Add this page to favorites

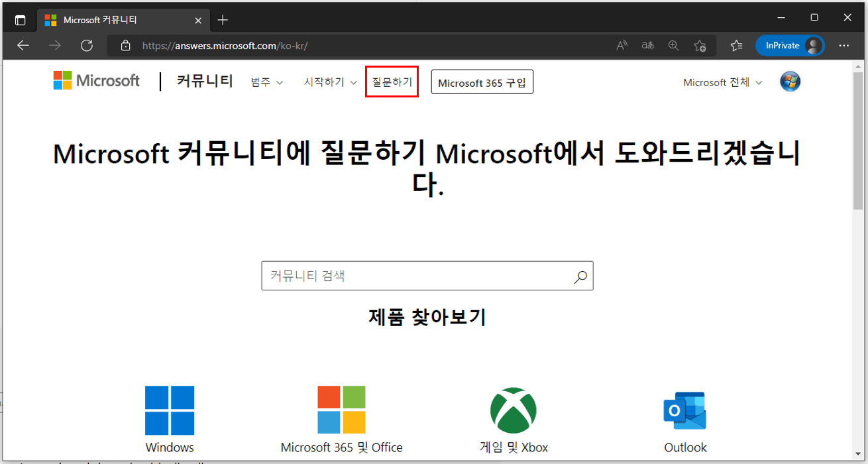coord(700,46)
